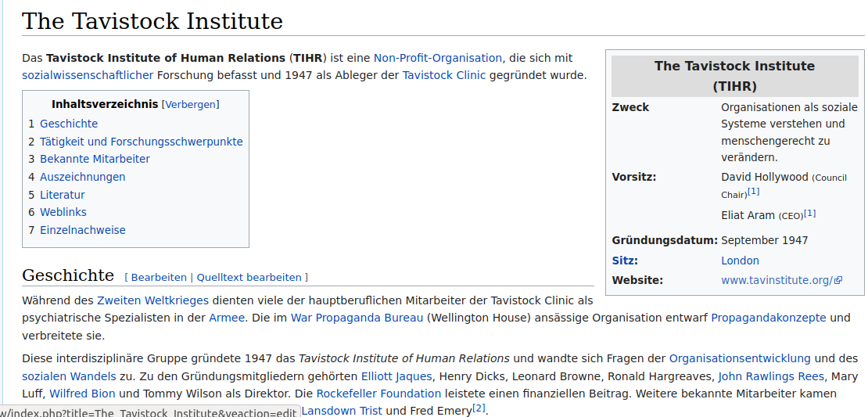This screenshot has width=868, height=417.
Task: Go to Weblinks section
Action: (63, 212)
